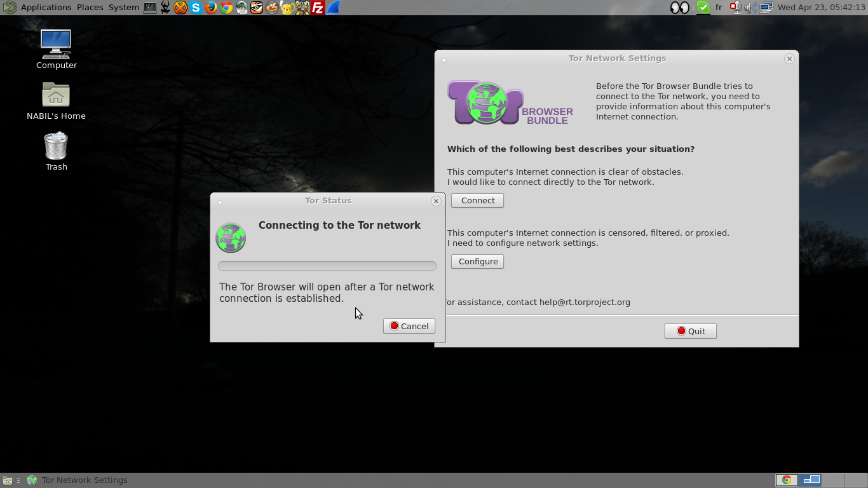Launch Google Chrome from the top panel
This screenshot has height=488, width=868.
point(226,8)
